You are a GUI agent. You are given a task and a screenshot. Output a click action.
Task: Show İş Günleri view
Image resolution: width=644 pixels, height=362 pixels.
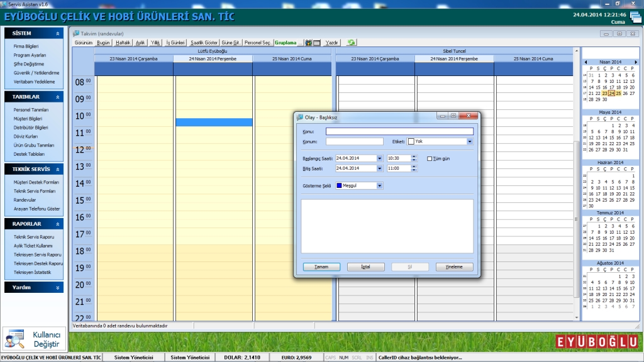175,43
